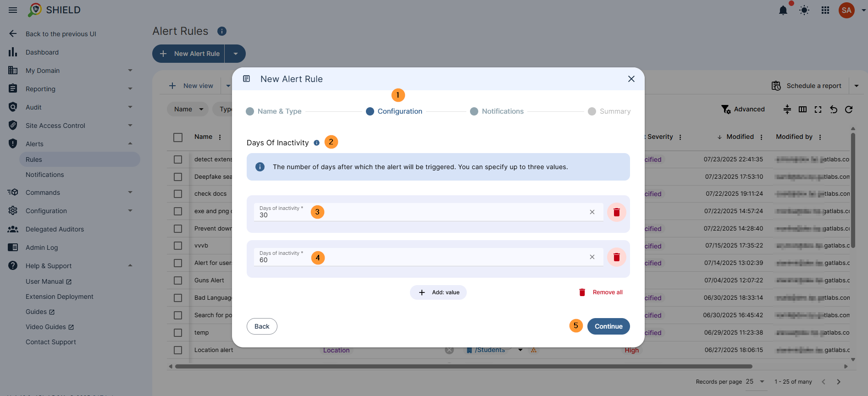The image size is (868, 396).
Task: Expand the Reporting sidebar section
Action: (130, 89)
